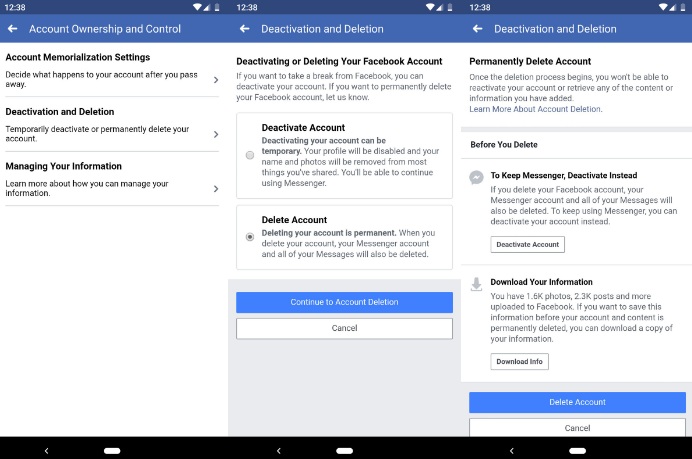This screenshot has height=459, width=692.
Task: Click the Download Info button
Action: coord(519,361)
